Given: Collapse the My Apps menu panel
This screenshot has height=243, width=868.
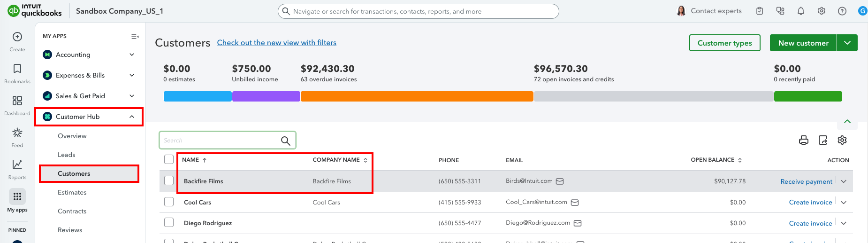Looking at the screenshot, I should (135, 36).
